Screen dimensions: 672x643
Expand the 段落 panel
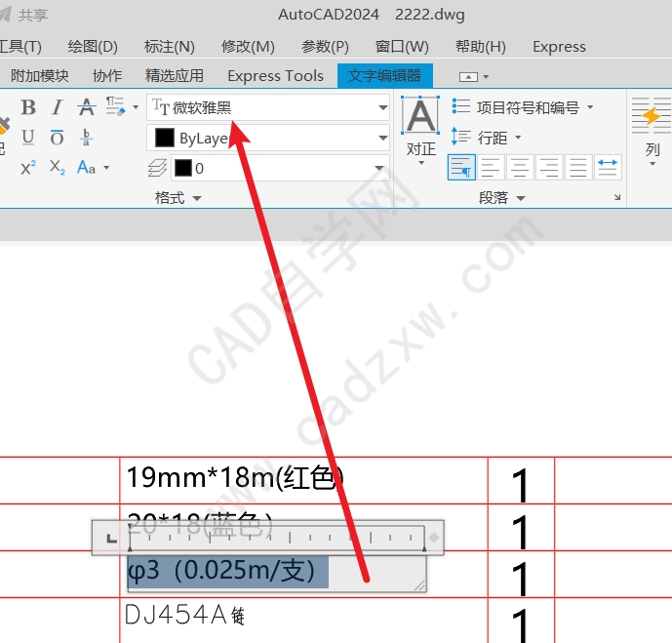(501, 198)
